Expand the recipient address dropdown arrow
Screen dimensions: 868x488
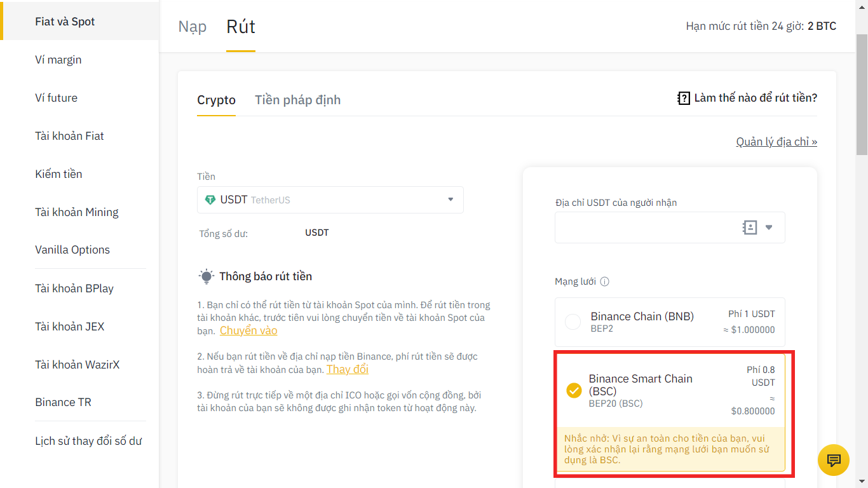769,227
